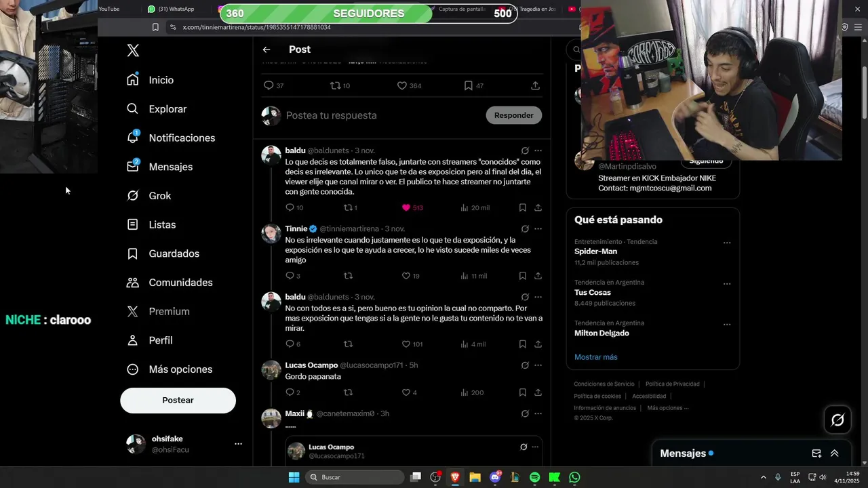Image resolution: width=868 pixels, height=488 pixels.
Task: View analytics of 11 mil views comment
Action: (465, 276)
